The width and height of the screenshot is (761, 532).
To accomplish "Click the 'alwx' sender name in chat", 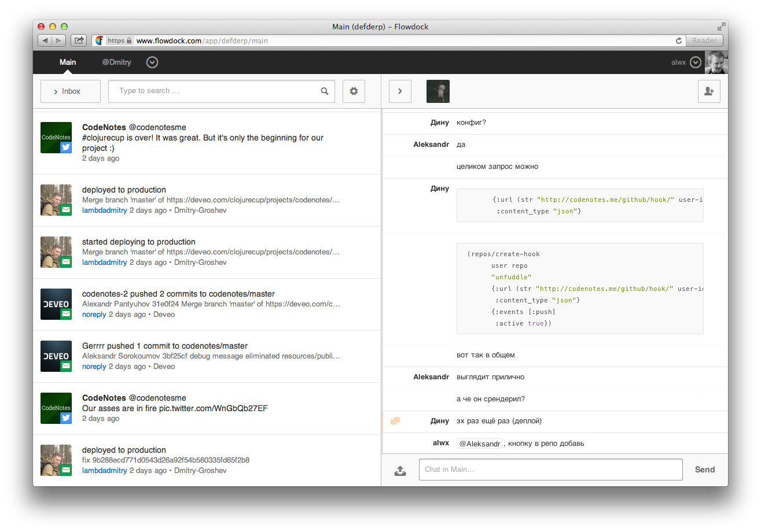I will (440, 443).
